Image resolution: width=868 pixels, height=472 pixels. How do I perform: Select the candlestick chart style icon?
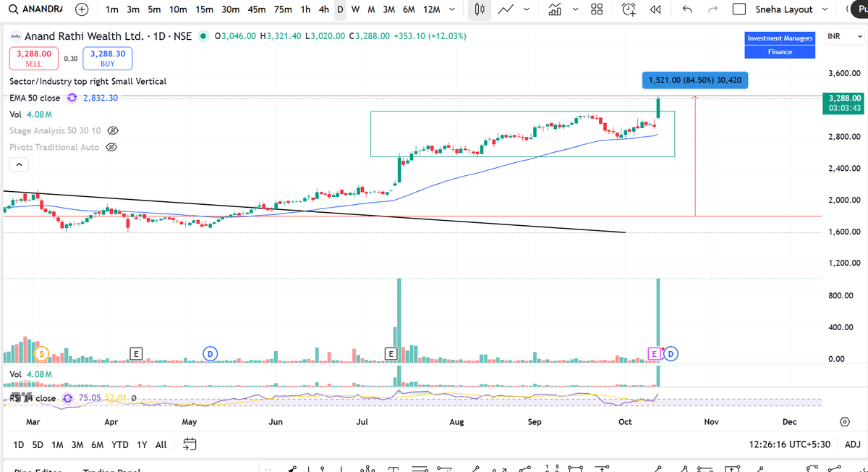point(481,9)
